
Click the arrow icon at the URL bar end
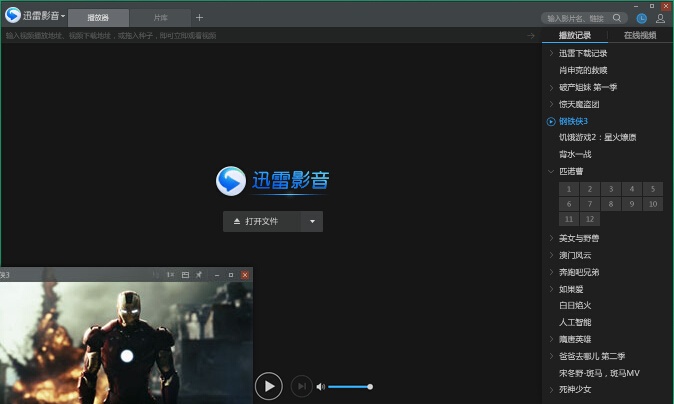[x=532, y=35]
